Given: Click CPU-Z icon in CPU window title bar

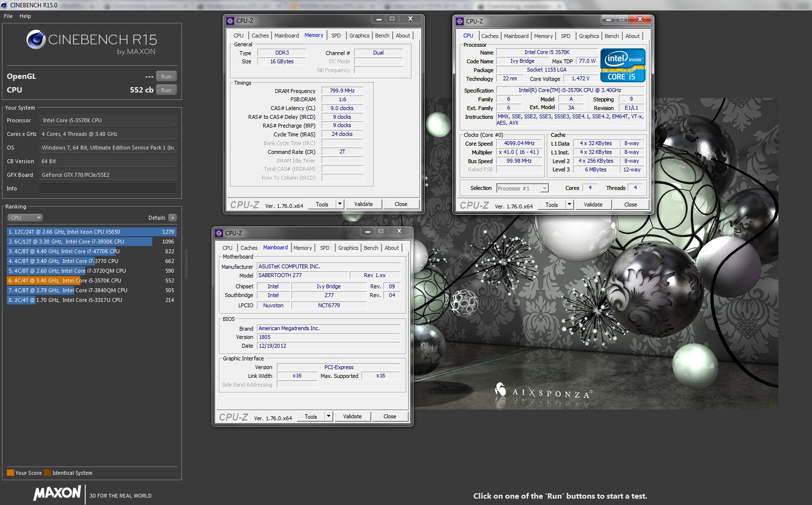Looking at the screenshot, I should [x=460, y=21].
